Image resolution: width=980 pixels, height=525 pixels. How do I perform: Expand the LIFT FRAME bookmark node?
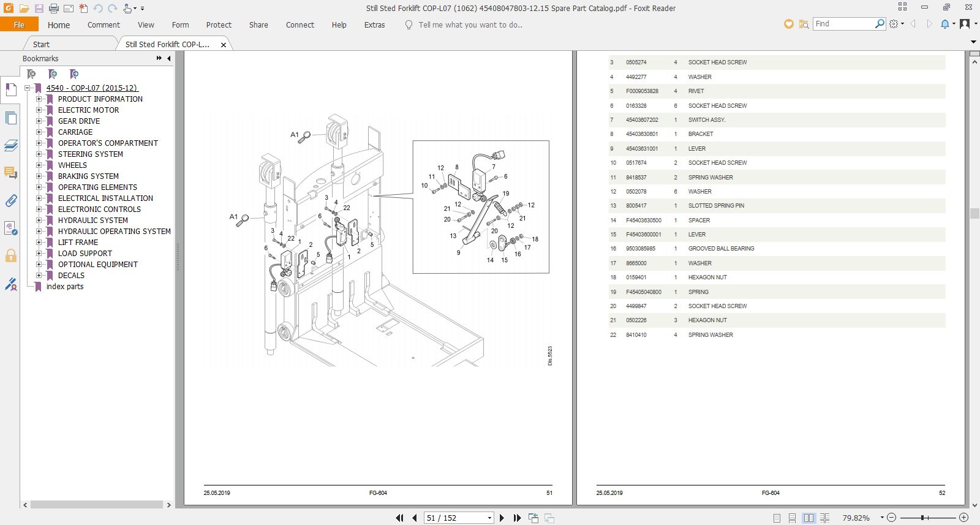[x=39, y=242]
